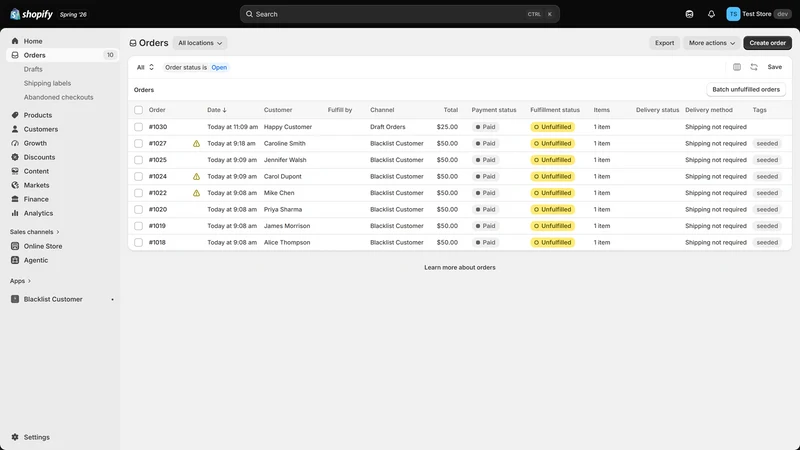Click the Content icon in sidebar
This screenshot has height=450, width=800.
point(15,171)
